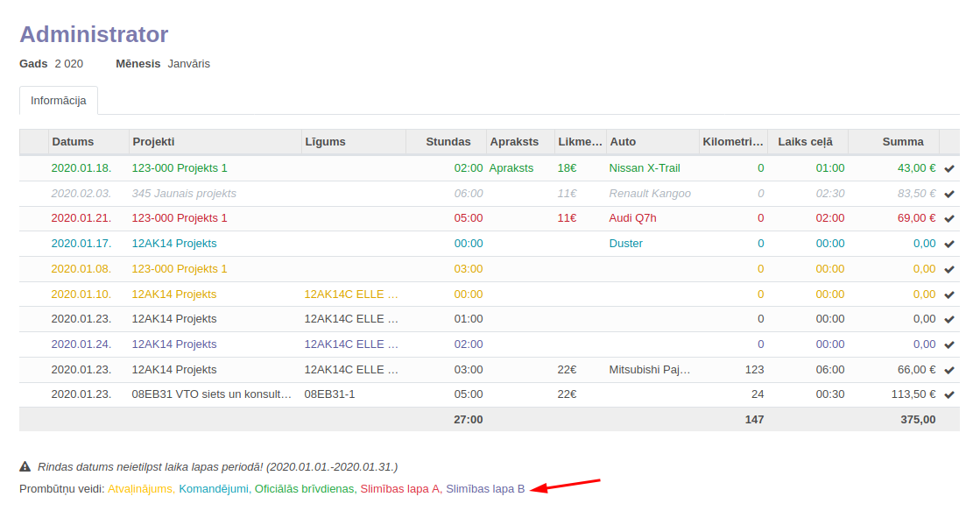Click the checkmark in the 2020.01.10. row

[x=949, y=295]
